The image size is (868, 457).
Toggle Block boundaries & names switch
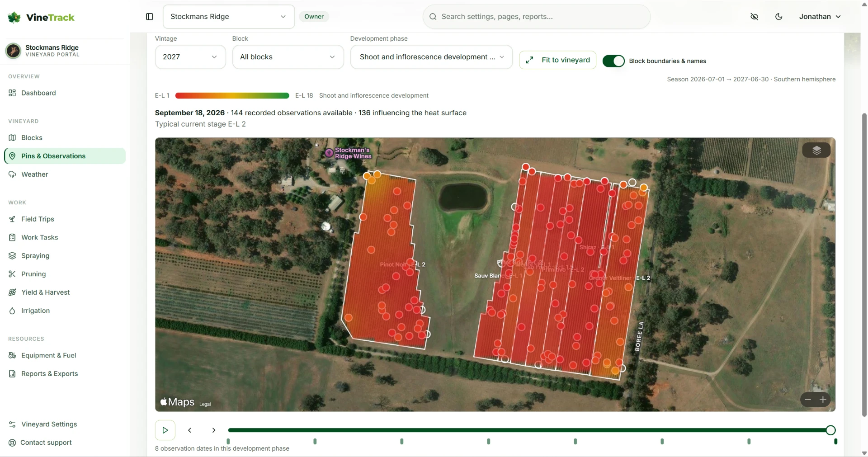point(613,61)
